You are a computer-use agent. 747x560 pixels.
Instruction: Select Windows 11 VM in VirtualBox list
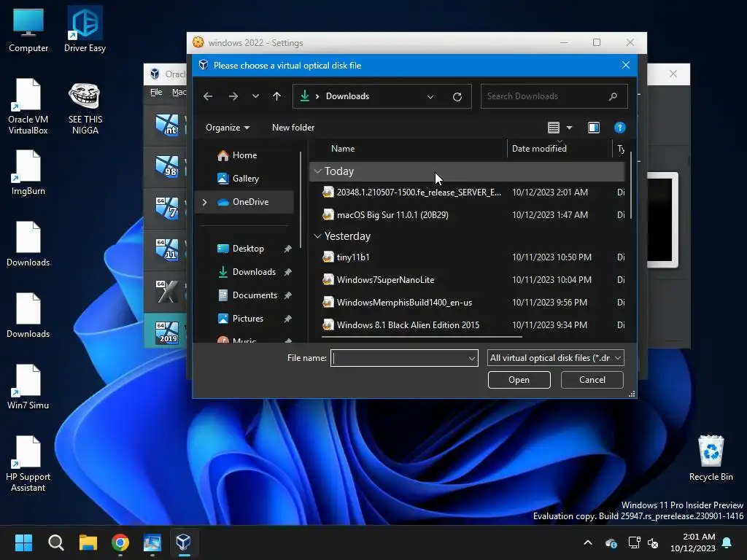click(x=166, y=249)
